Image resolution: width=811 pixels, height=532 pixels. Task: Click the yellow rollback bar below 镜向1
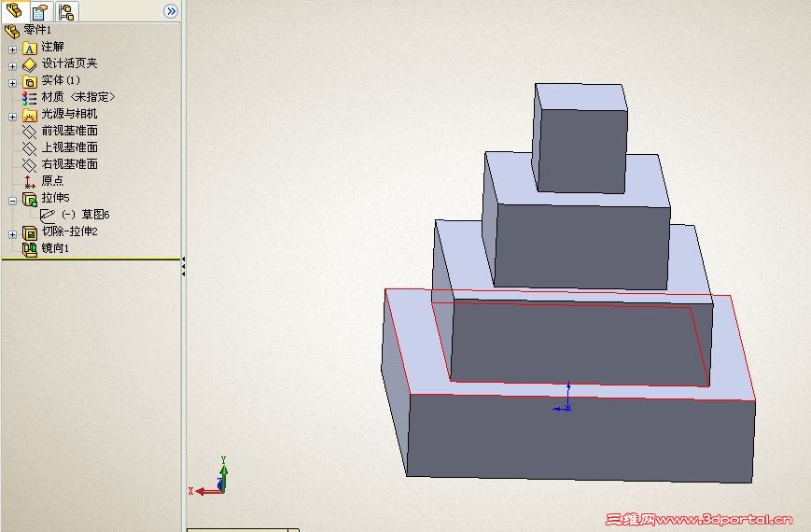point(91,259)
